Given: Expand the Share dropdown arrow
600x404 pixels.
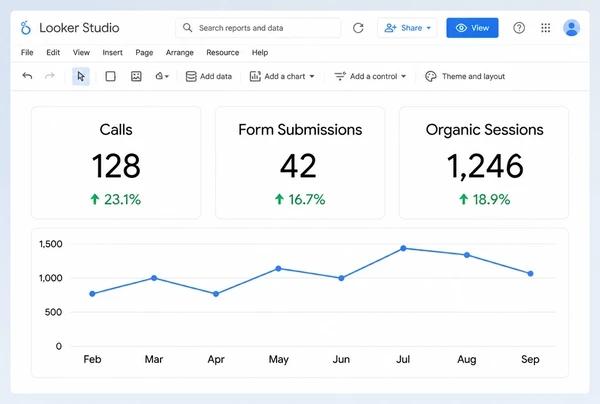Looking at the screenshot, I should (x=429, y=28).
